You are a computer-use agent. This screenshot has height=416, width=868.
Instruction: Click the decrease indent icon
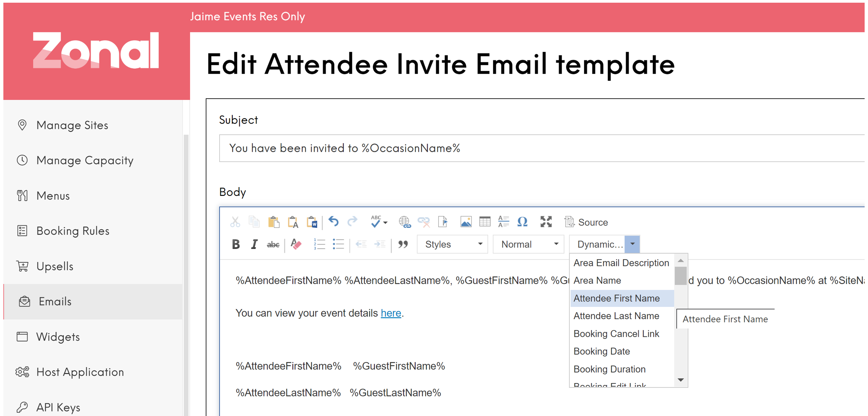point(361,244)
